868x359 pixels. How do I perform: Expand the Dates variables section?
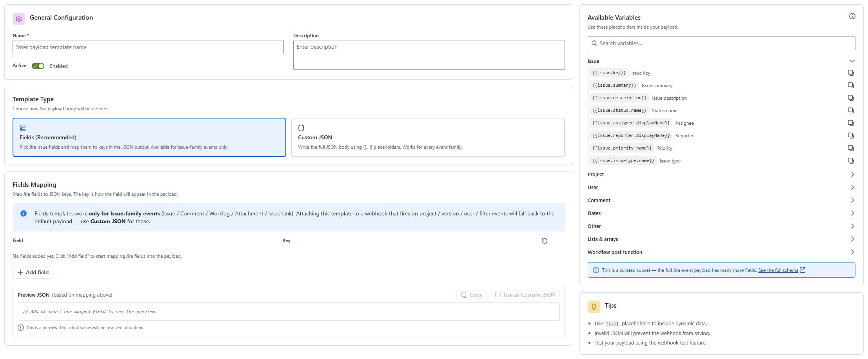pos(721,213)
